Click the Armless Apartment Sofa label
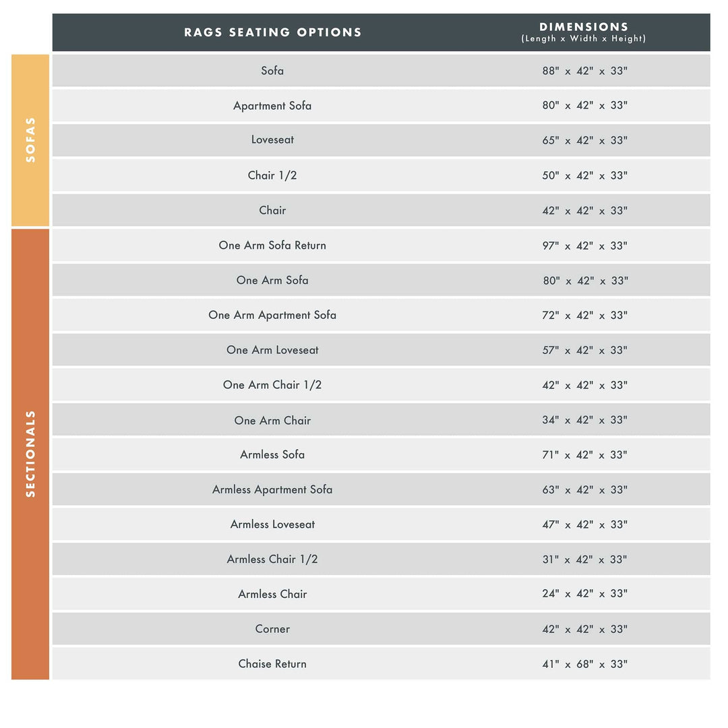The image size is (728, 728). click(x=272, y=489)
